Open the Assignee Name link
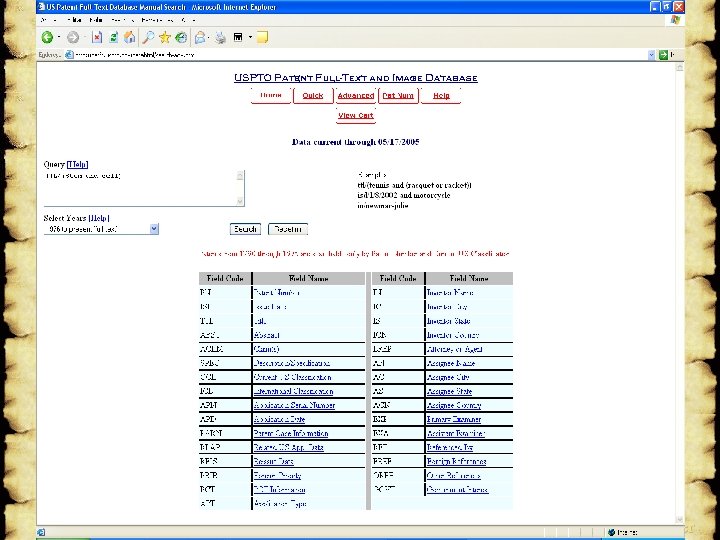Screen dimensions: 720x540 (451, 363)
